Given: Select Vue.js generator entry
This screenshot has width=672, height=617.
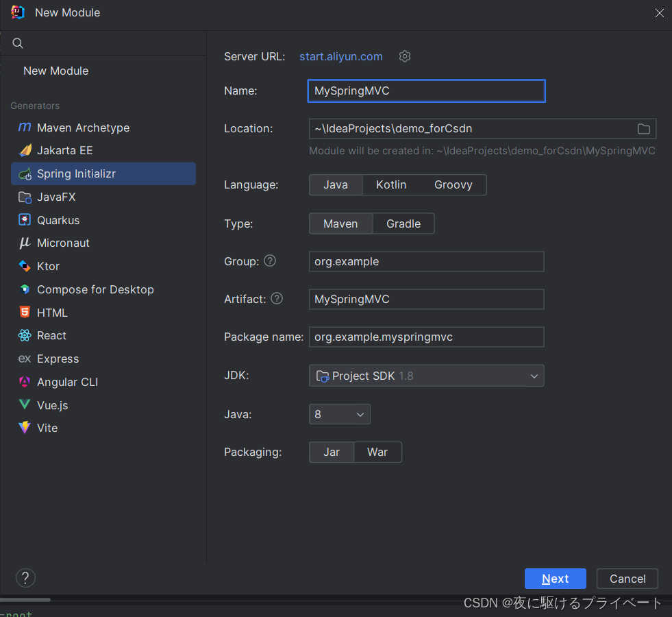Looking at the screenshot, I should click(103, 405).
